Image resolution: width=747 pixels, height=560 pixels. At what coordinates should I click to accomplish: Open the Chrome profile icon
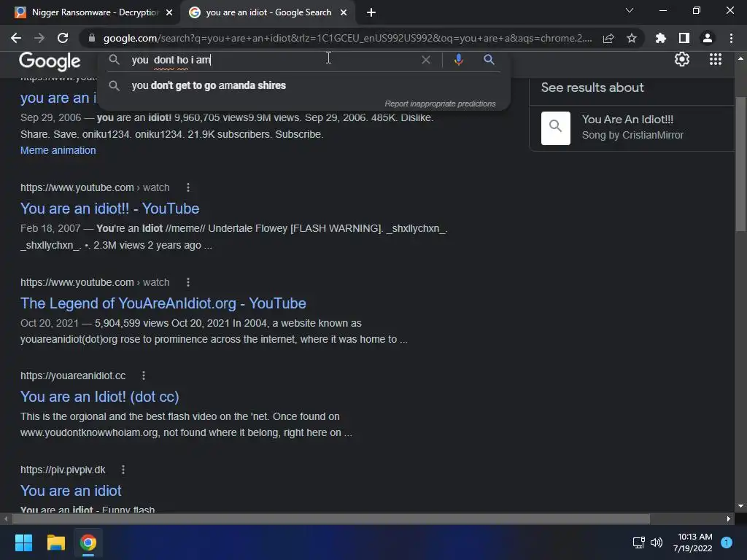708,38
